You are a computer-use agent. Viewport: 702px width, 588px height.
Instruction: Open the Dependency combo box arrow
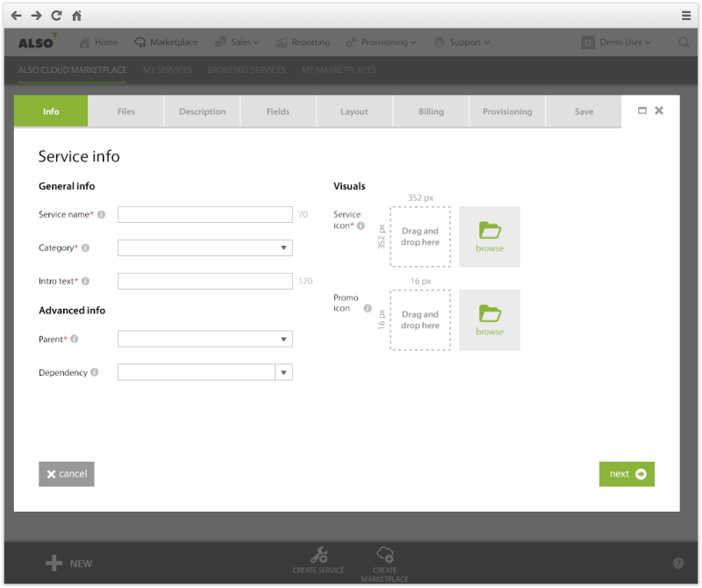coord(283,373)
